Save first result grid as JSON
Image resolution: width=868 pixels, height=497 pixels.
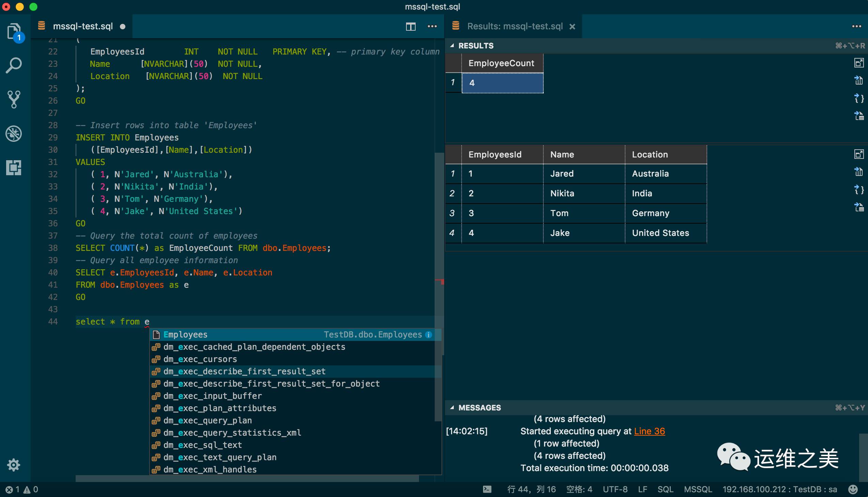[858, 99]
